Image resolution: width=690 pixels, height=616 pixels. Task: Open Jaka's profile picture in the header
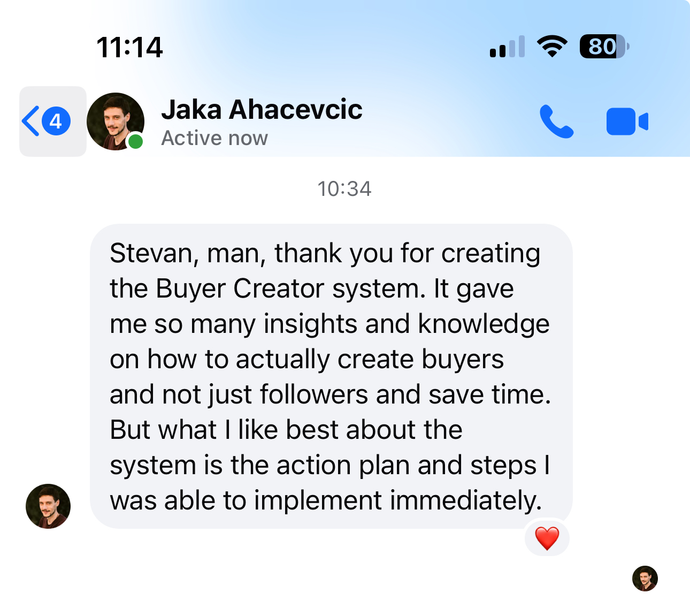click(116, 121)
